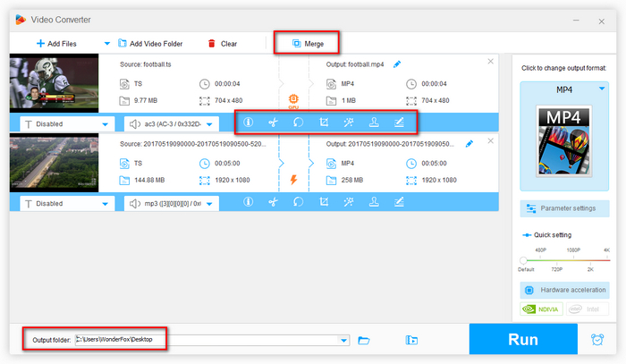626x364 pixels.
Task: Add watermark to 20170519090000 video
Action: click(374, 202)
